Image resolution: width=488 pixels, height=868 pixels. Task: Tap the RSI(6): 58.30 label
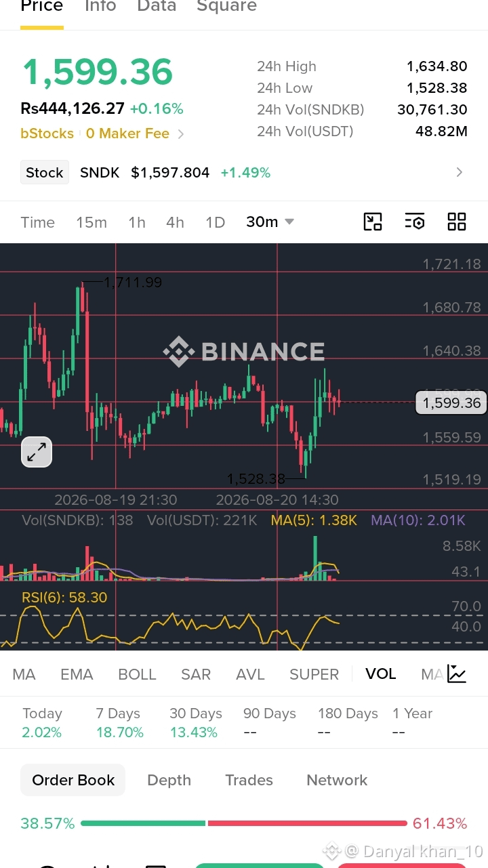pos(64,597)
